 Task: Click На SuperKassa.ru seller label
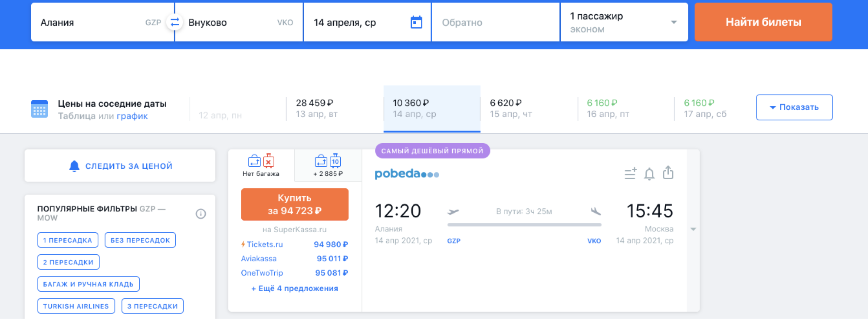(x=295, y=230)
